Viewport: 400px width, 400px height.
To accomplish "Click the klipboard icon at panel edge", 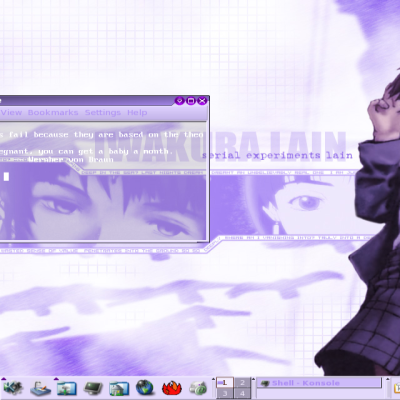I will (x=397, y=388).
